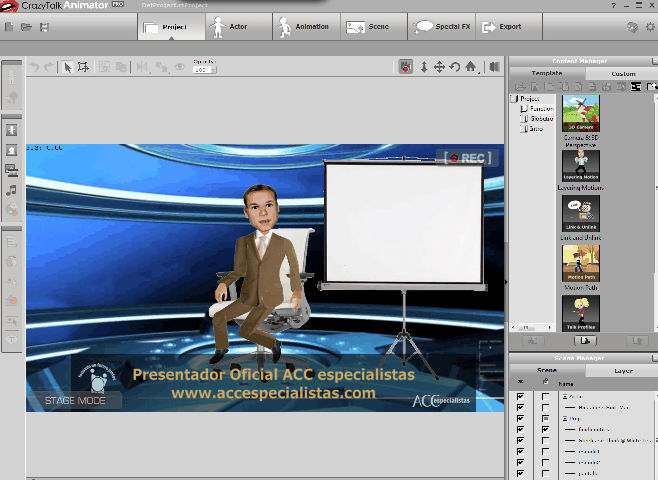Screen dimensions: 658x480
Task: Open the Talk Profiles thumbnail
Action: tap(581, 313)
